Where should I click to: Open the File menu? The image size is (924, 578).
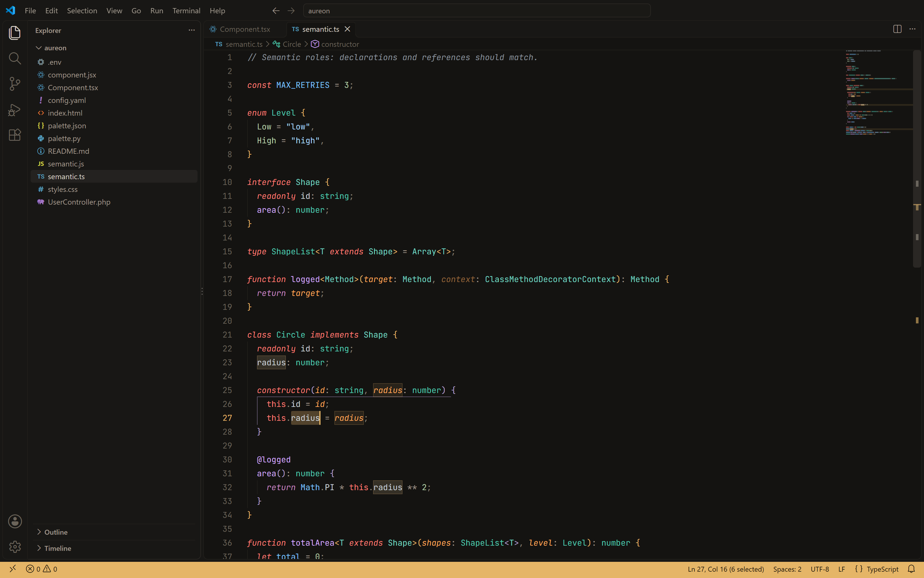[30, 11]
